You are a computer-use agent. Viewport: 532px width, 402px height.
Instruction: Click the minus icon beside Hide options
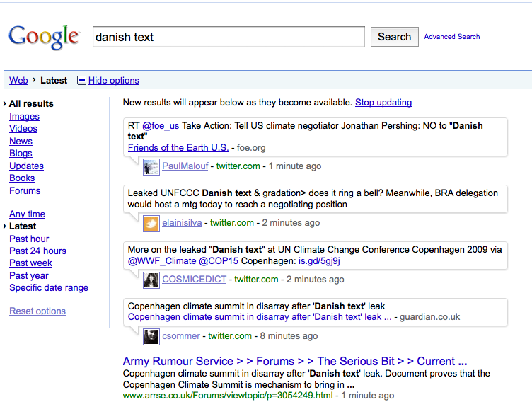(x=81, y=81)
